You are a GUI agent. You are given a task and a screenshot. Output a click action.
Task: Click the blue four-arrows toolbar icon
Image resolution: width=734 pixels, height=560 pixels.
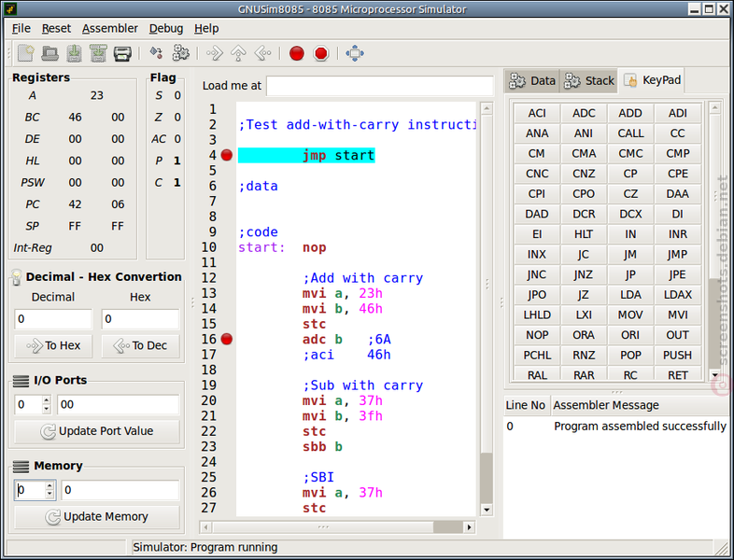click(x=355, y=53)
